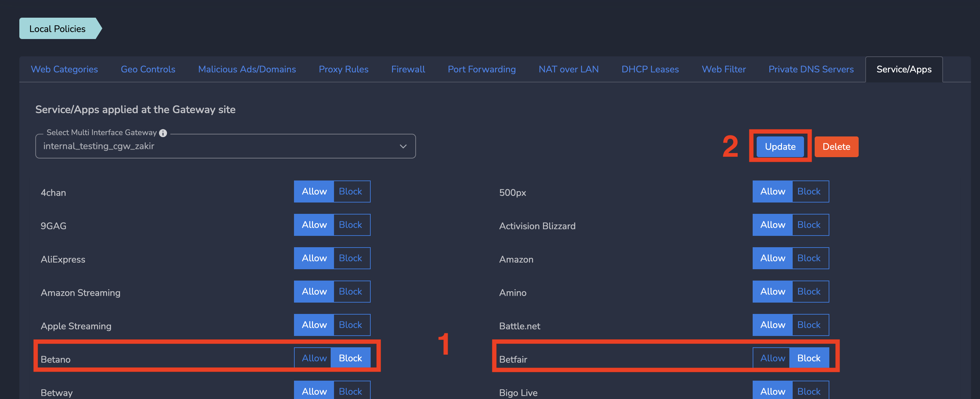Open the Port Forwarding tab

[x=482, y=69]
